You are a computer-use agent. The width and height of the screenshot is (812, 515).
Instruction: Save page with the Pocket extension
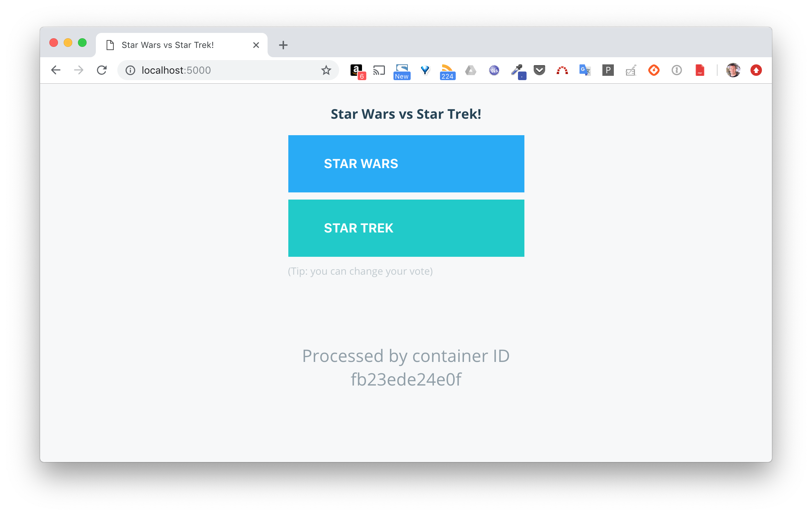pyautogui.click(x=539, y=70)
